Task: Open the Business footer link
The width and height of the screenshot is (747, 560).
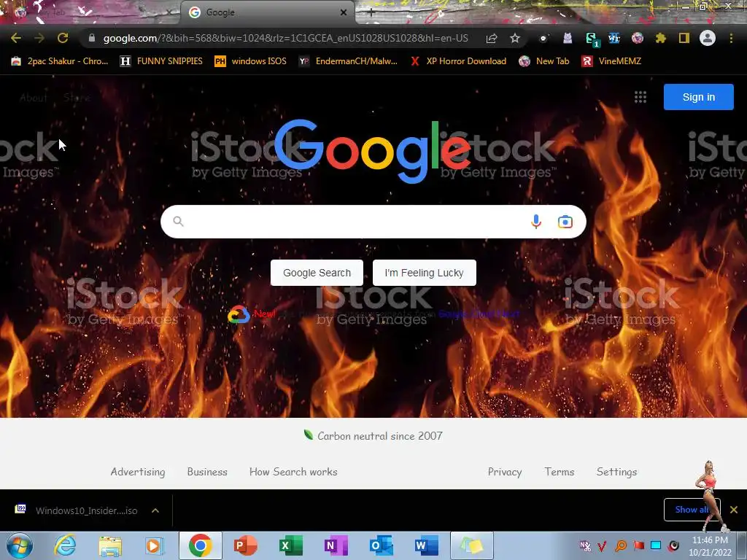Action: pos(207,472)
